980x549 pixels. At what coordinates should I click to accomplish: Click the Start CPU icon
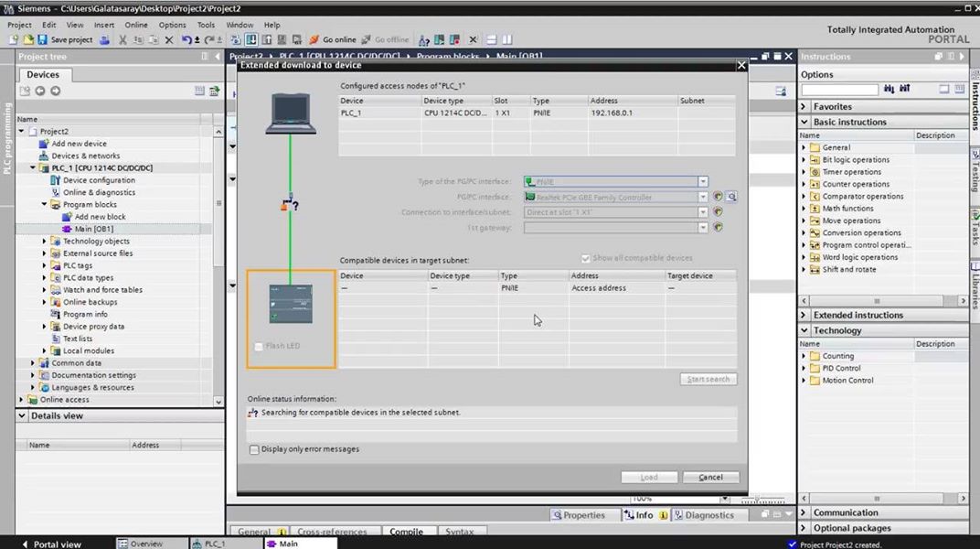coord(440,40)
